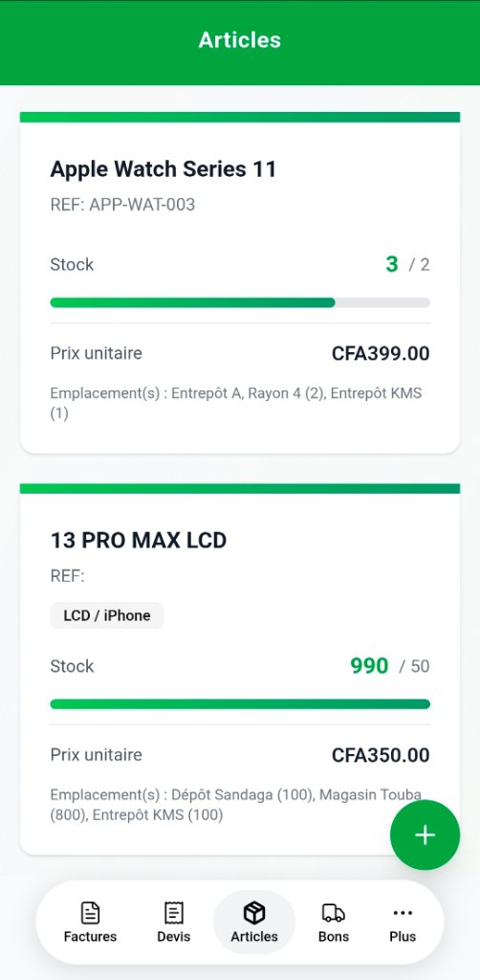Click the REF: APP-WAT-003 reference text
The width and height of the screenshot is (480, 980).
pos(122,205)
